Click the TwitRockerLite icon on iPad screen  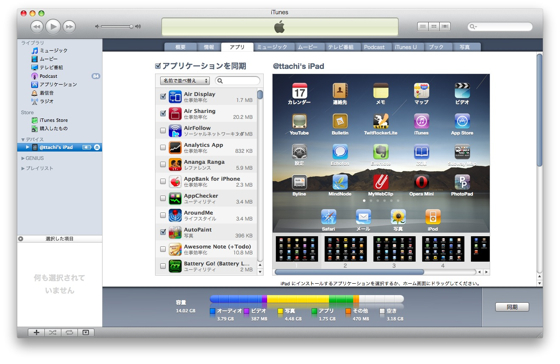pos(381,121)
